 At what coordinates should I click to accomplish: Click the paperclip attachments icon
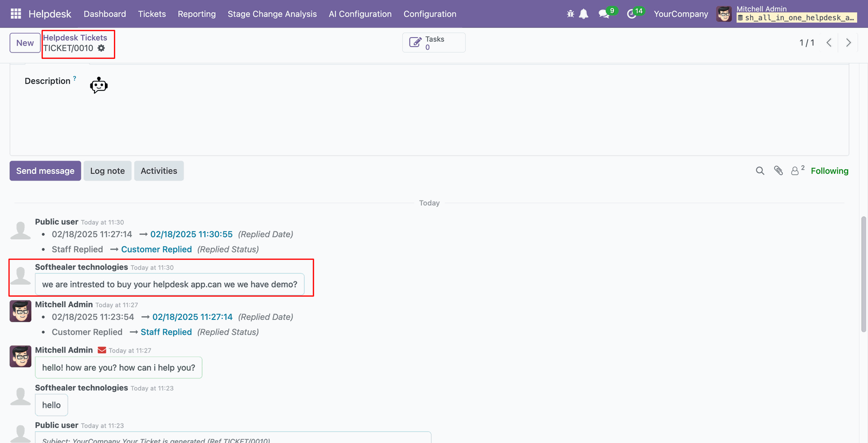coord(778,171)
